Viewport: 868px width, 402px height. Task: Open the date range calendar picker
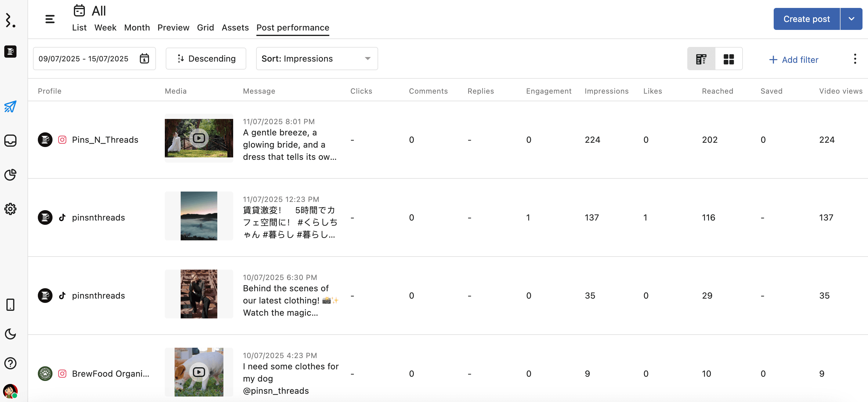144,59
